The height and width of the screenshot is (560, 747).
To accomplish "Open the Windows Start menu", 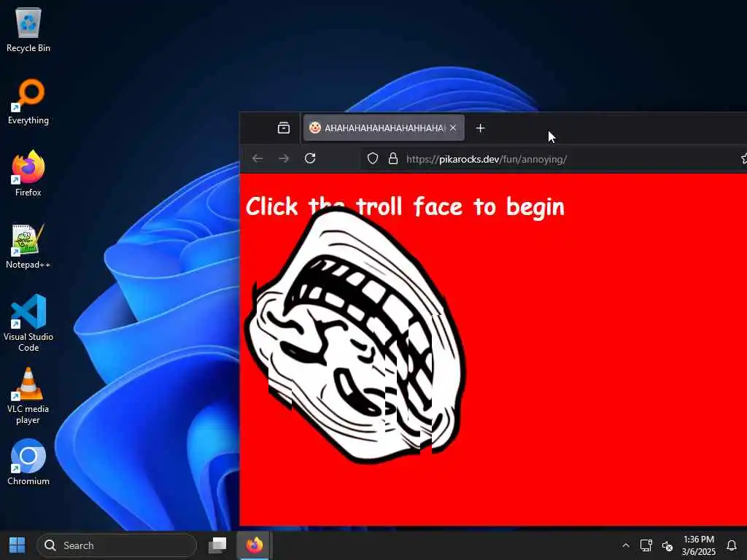I will point(18,545).
